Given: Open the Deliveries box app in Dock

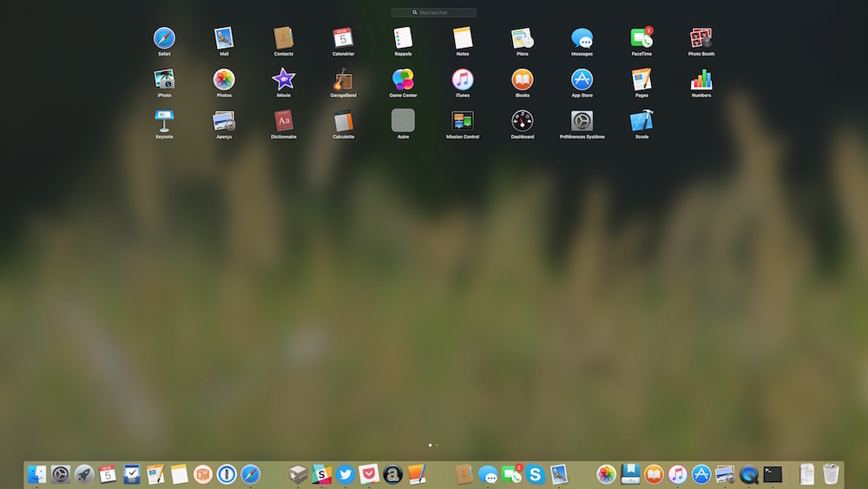Looking at the screenshot, I should (x=203, y=474).
